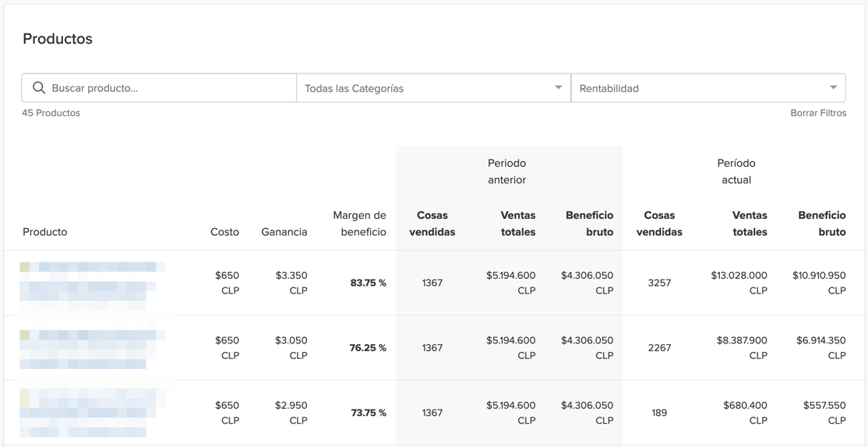Click the $6.914.350 CLP beneficio value
The height and width of the screenshot is (447, 868).
[821, 348]
